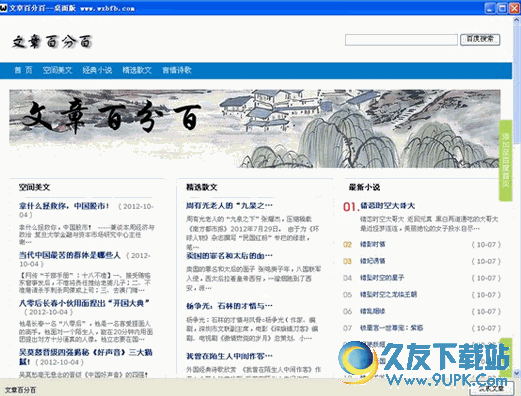The image size is (521, 396).
Task: Click the green 添加到百度首页 side tab
Action: [505, 161]
